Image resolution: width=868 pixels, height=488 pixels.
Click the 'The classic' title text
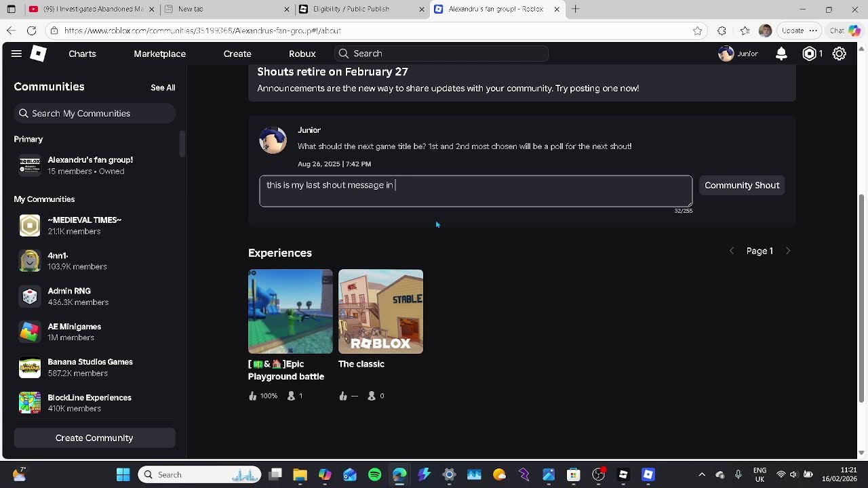coord(361,364)
